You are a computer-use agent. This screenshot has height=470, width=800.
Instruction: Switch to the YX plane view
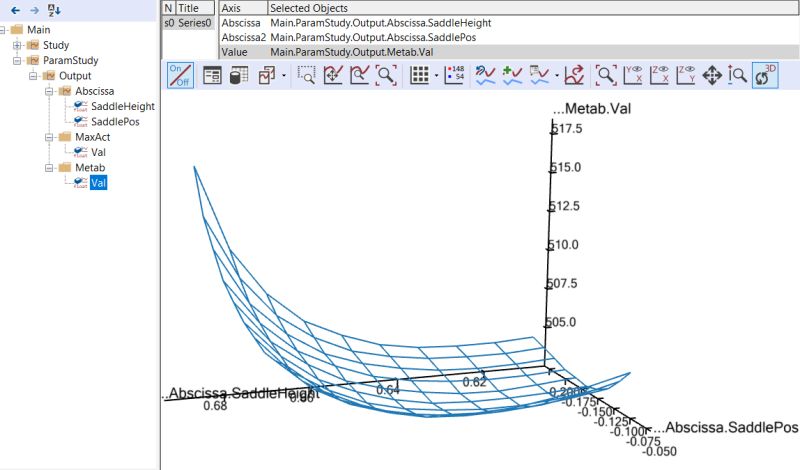(633, 76)
